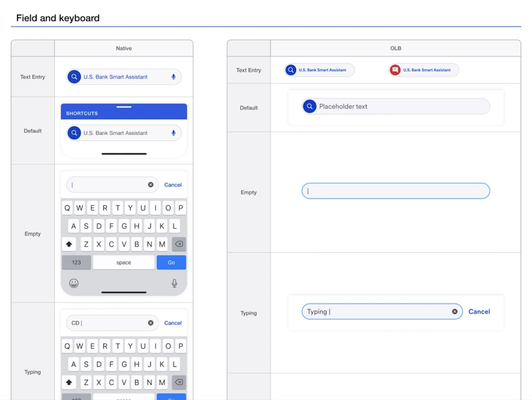Tap Cancel beside the native CD text field

coord(173,323)
